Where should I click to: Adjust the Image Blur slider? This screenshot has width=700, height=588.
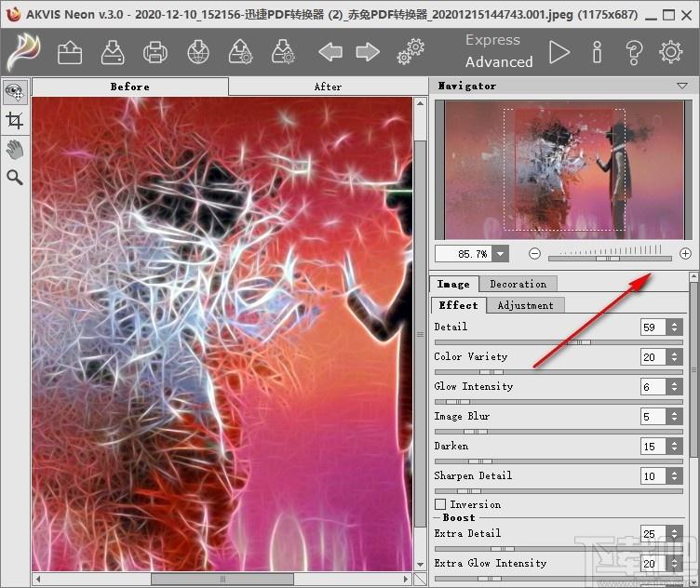pos(559,432)
